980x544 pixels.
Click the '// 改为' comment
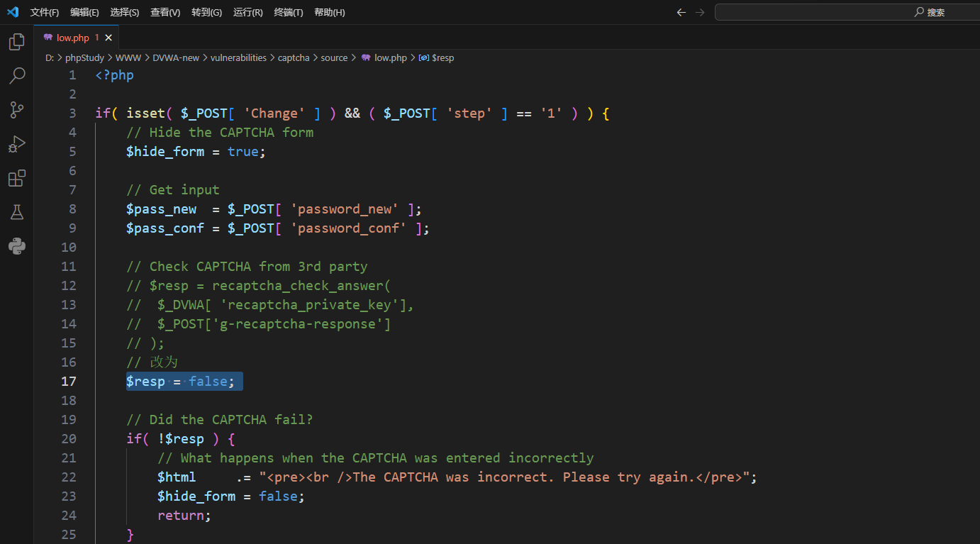click(x=152, y=362)
